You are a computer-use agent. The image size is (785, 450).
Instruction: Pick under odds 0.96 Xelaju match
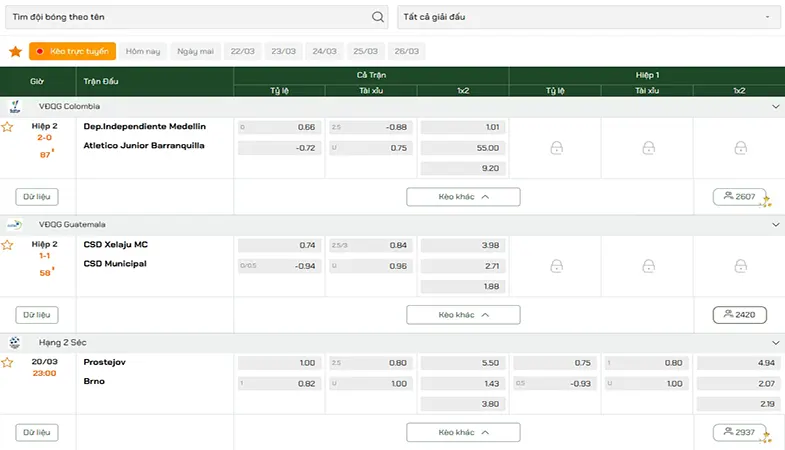[x=371, y=266]
